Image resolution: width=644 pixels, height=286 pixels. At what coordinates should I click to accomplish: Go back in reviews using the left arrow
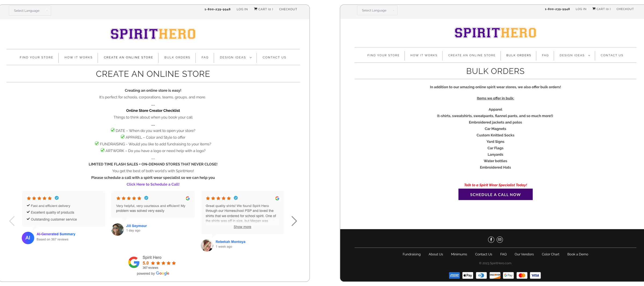point(12,221)
